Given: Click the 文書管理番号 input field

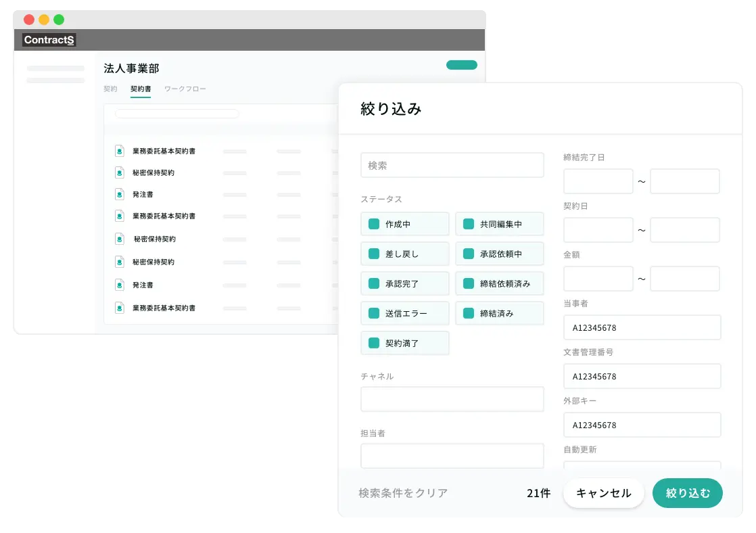Looking at the screenshot, I should coord(642,376).
